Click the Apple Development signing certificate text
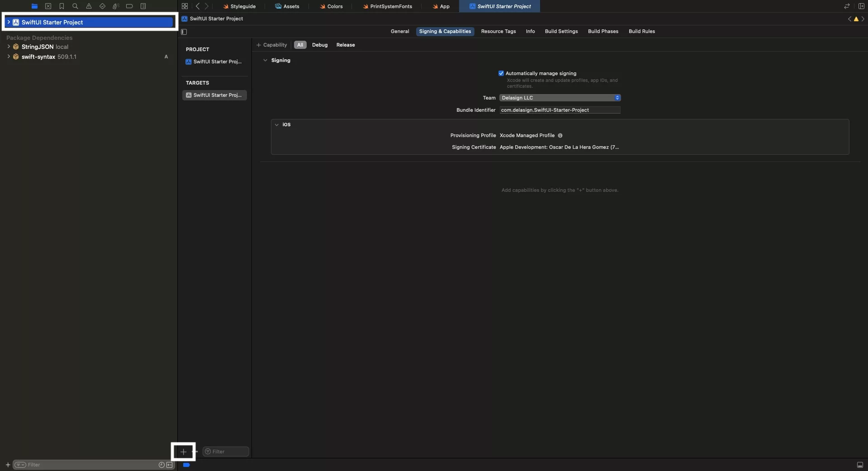This screenshot has width=868, height=471. pyautogui.click(x=559, y=147)
